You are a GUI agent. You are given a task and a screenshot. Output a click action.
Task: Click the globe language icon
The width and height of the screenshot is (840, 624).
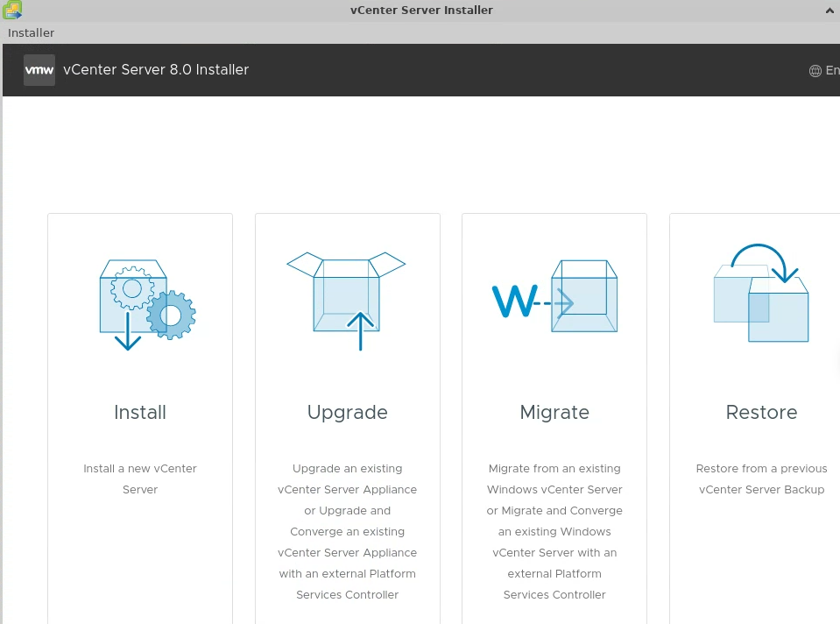[815, 71]
